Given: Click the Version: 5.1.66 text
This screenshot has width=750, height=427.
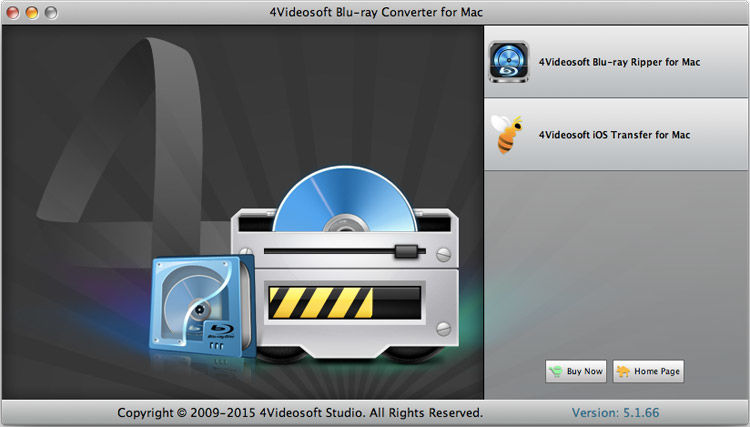Looking at the screenshot, I should [x=615, y=413].
